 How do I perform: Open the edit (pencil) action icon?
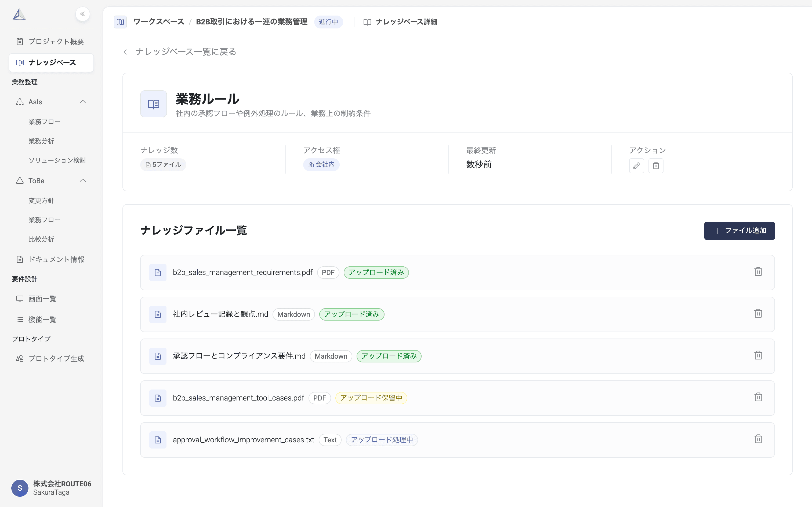click(636, 165)
